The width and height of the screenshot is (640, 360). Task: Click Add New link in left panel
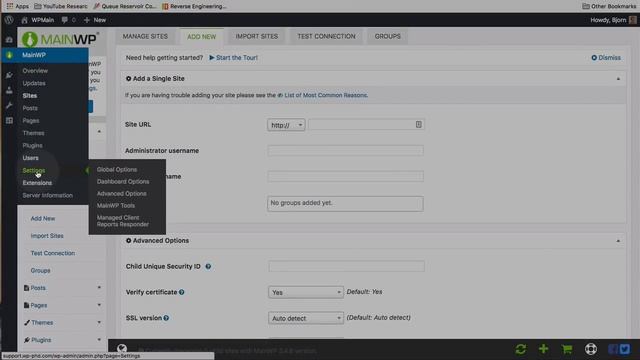pos(43,218)
